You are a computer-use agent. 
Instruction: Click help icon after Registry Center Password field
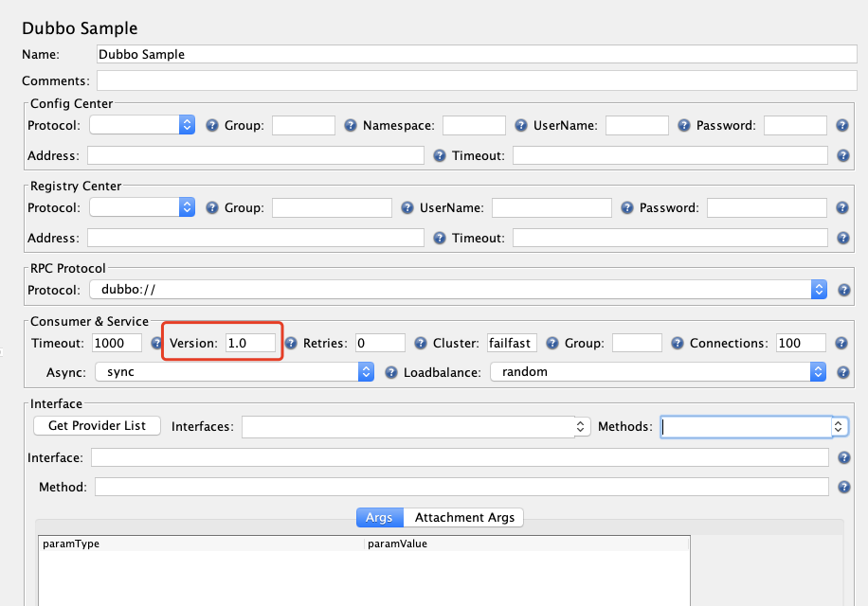point(842,208)
